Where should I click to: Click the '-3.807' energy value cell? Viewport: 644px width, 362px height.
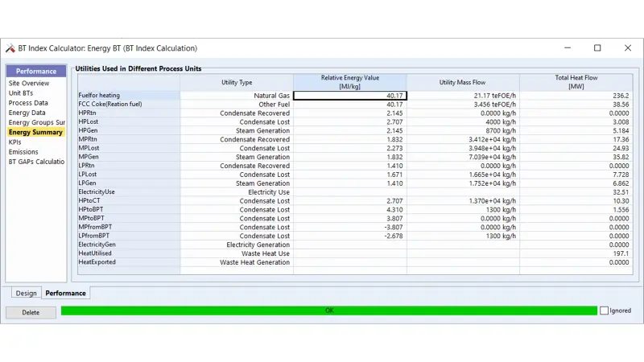coord(350,227)
